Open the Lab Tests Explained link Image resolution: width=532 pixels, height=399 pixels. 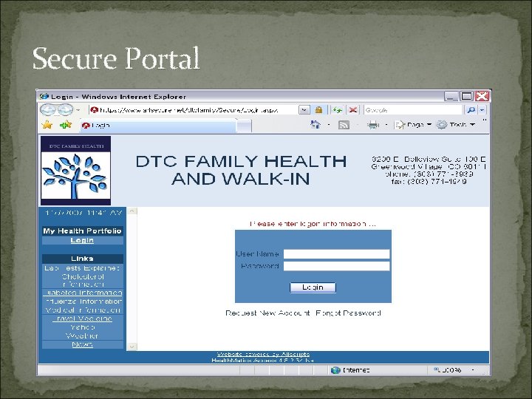pyautogui.click(x=82, y=268)
